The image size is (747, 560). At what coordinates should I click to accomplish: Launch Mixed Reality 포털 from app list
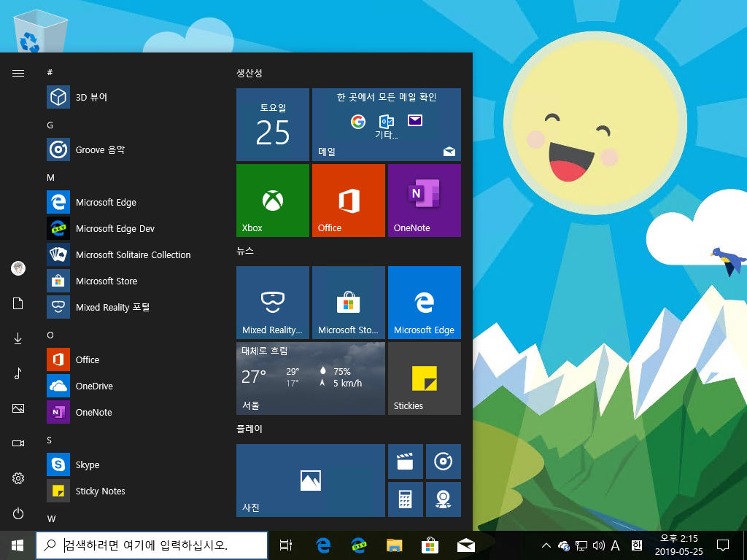(128, 307)
